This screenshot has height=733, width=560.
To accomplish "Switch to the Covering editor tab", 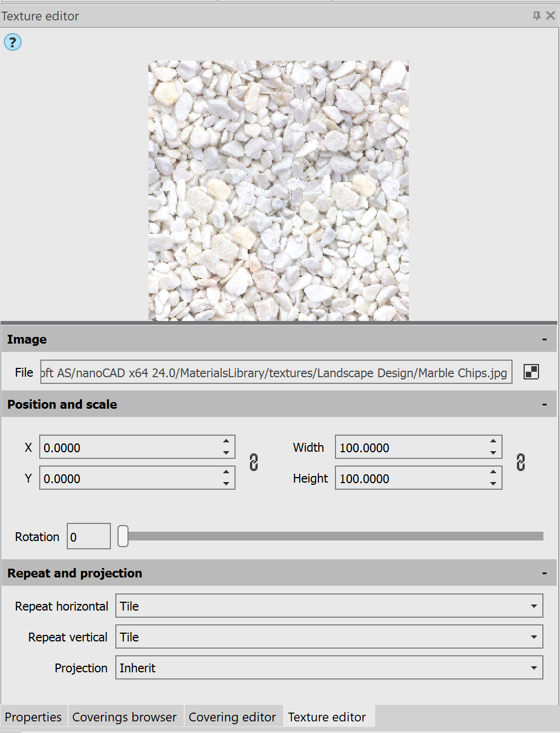I will point(232,717).
